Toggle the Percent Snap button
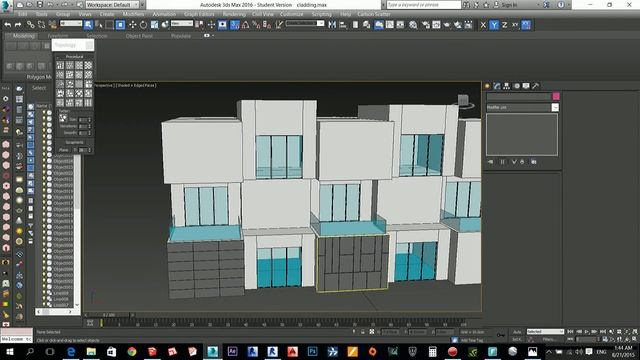The height and width of the screenshot is (360, 640). click(x=256, y=25)
